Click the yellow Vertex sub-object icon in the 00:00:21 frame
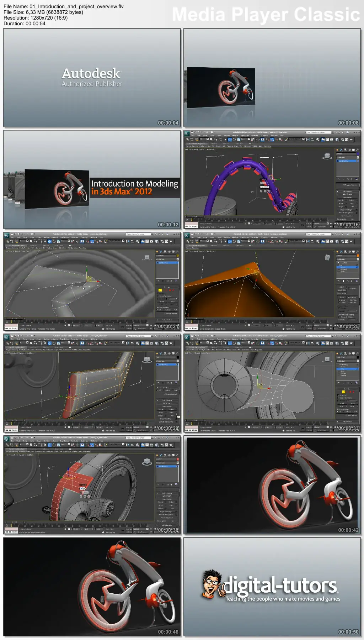 160,290
